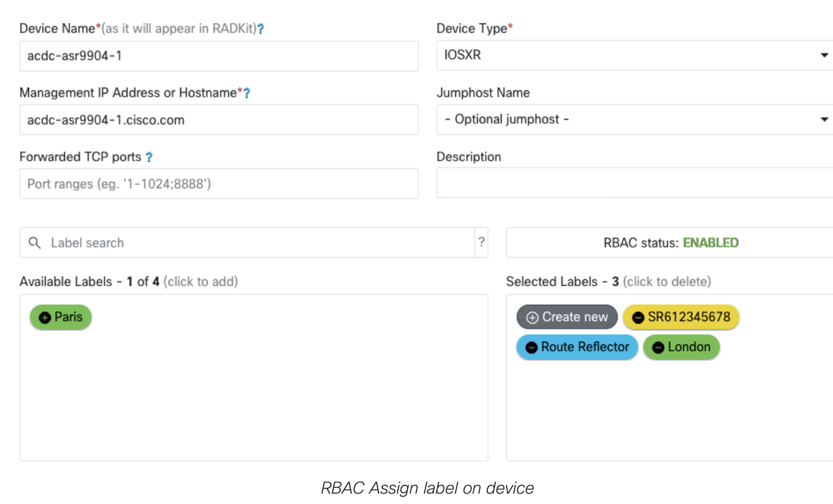Open help icon beside Management IP Address

(246, 93)
